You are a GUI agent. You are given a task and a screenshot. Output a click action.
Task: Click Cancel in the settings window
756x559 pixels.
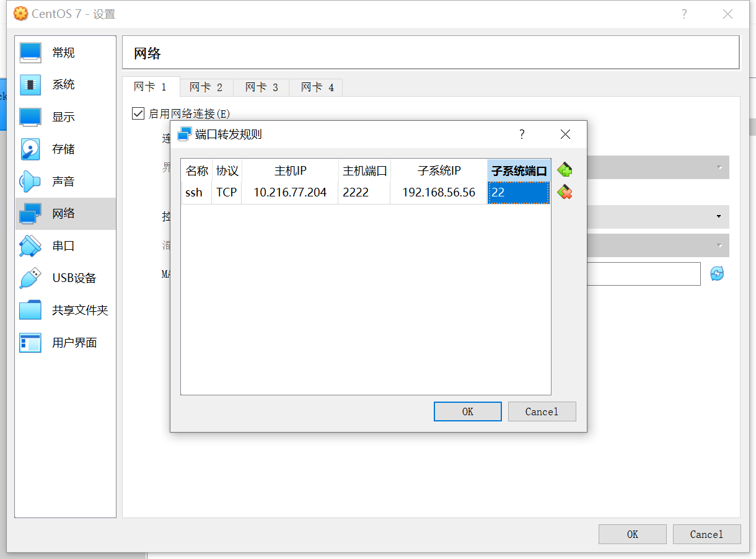(x=706, y=534)
